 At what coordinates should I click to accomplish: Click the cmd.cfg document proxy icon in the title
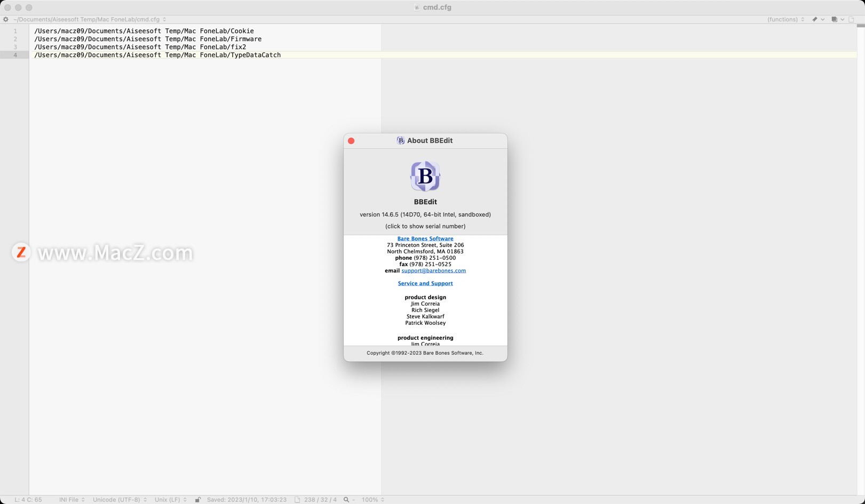[x=417, y=7]
